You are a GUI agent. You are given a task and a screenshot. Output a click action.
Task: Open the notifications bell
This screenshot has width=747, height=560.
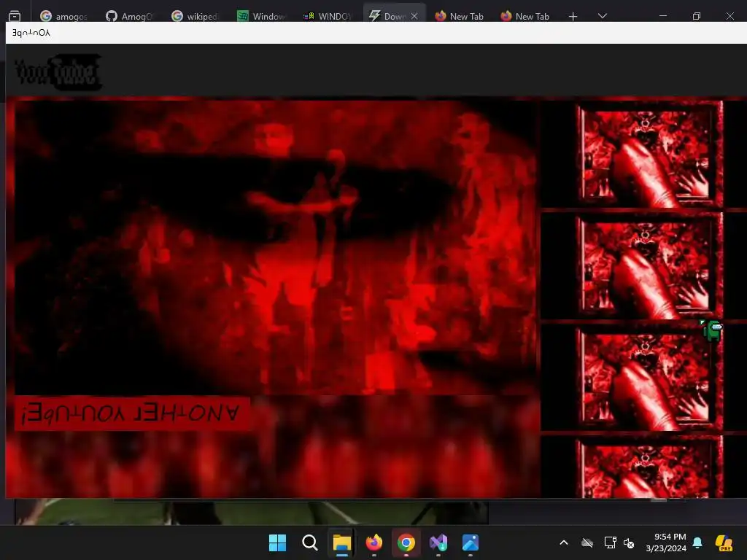point(697,542)
